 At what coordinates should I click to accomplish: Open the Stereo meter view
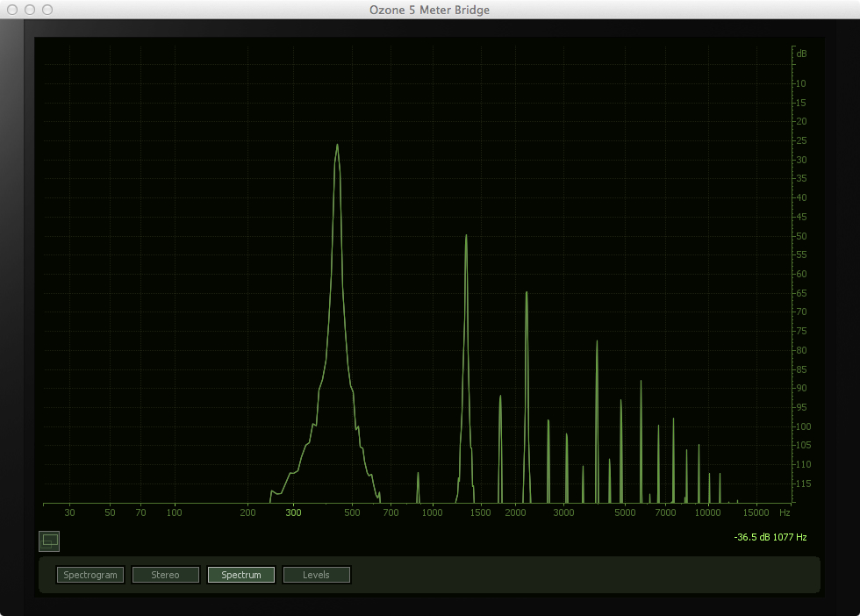click(165, 575)
